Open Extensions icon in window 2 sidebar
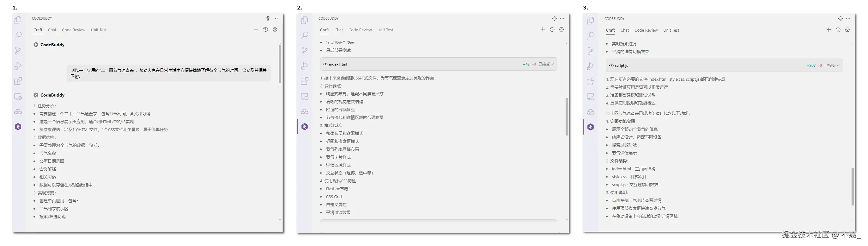Viewport: 868px width, 246px height. click(x=305, y=81)
